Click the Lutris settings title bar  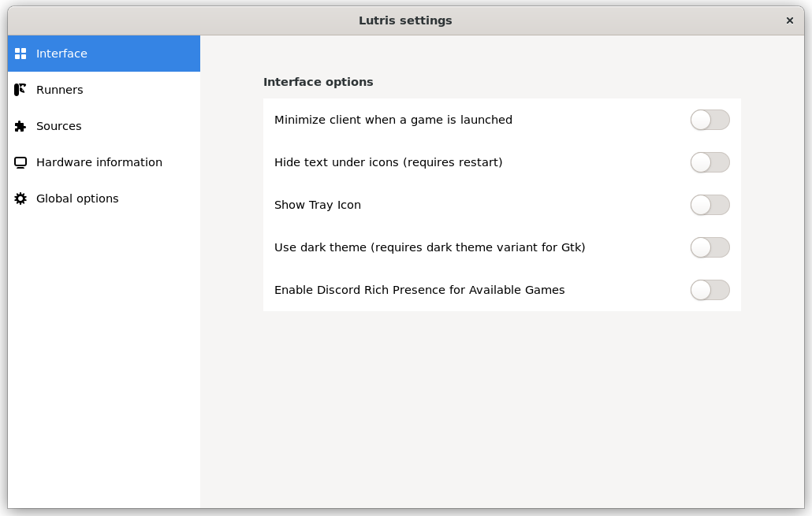(x=405, y=20)
